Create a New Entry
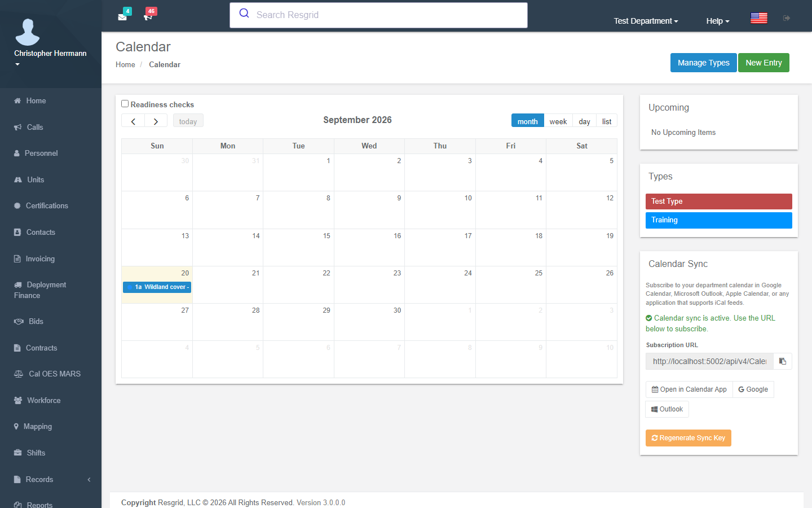812x508 pixels. tap(764, 63)
